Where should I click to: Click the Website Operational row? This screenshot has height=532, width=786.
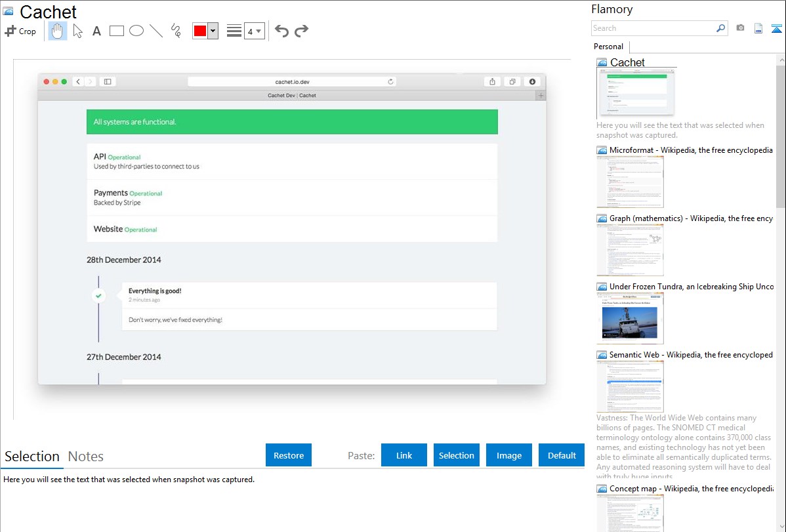pos(292,229)
